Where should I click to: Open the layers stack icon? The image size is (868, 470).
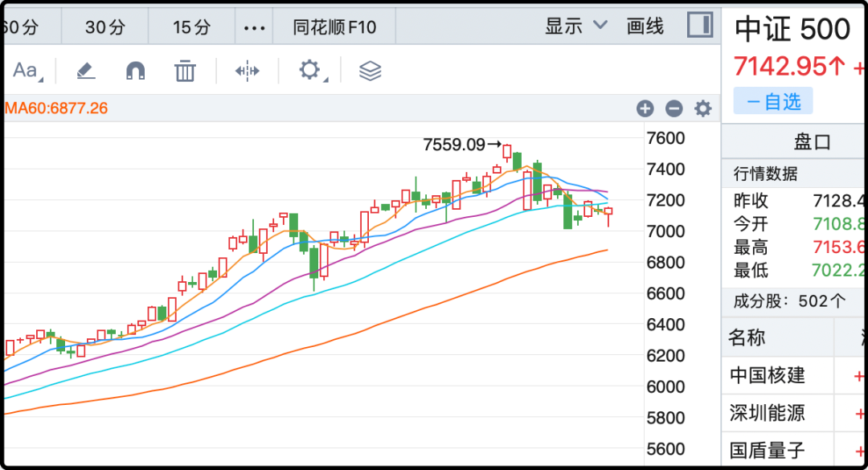(371, 71)
